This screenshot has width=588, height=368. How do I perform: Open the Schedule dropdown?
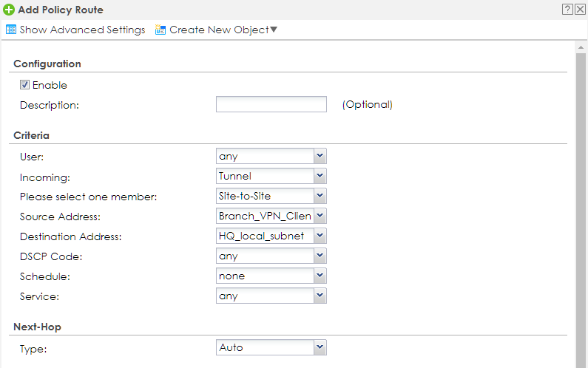click(271, 276)
